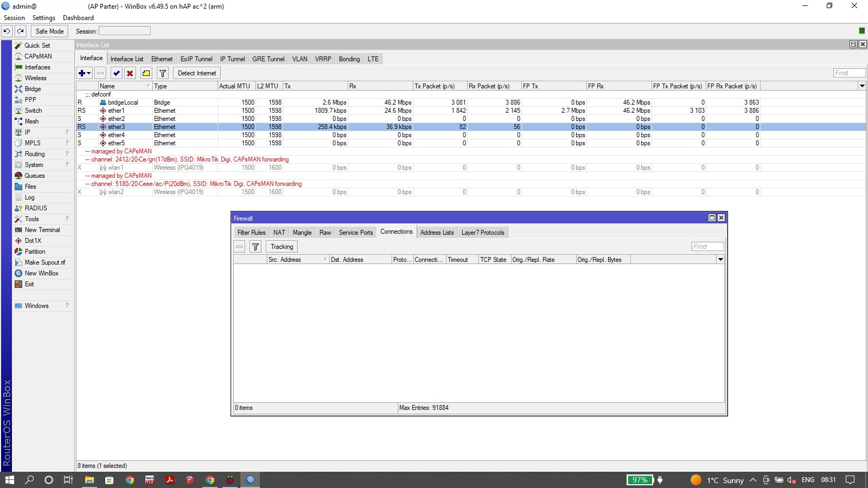Click the Remove (minus) button in Interface List
The image size is (868, 488).
coord(100,73)
